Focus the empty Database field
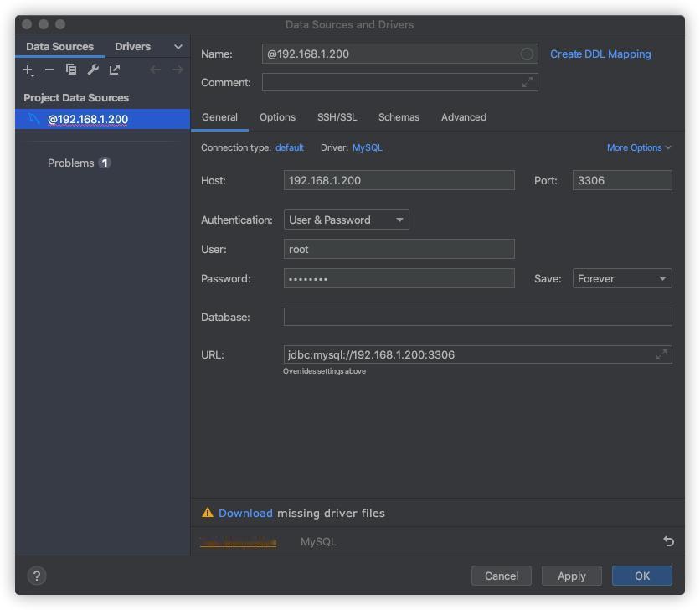This screenshot has height=610, width=700. pos(477,317)
